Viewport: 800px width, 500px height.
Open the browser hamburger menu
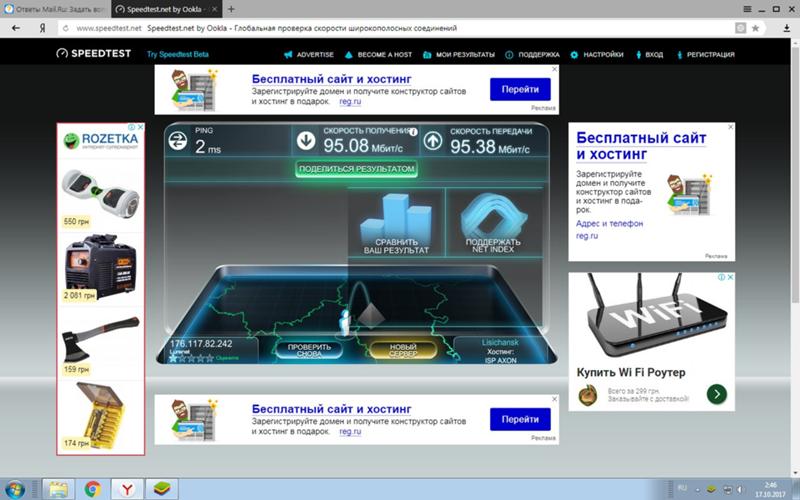click(x=747, y=9)
